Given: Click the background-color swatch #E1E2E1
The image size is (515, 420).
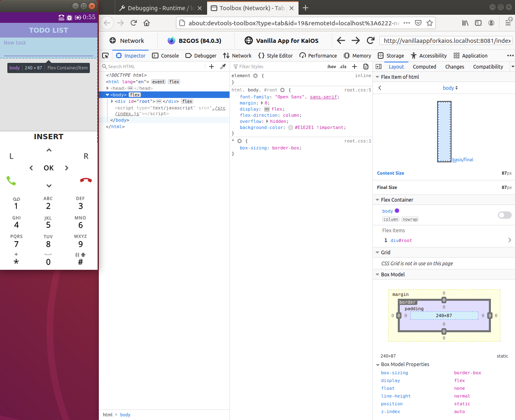Looking at the screenshot, I should [x=290, y=127].
